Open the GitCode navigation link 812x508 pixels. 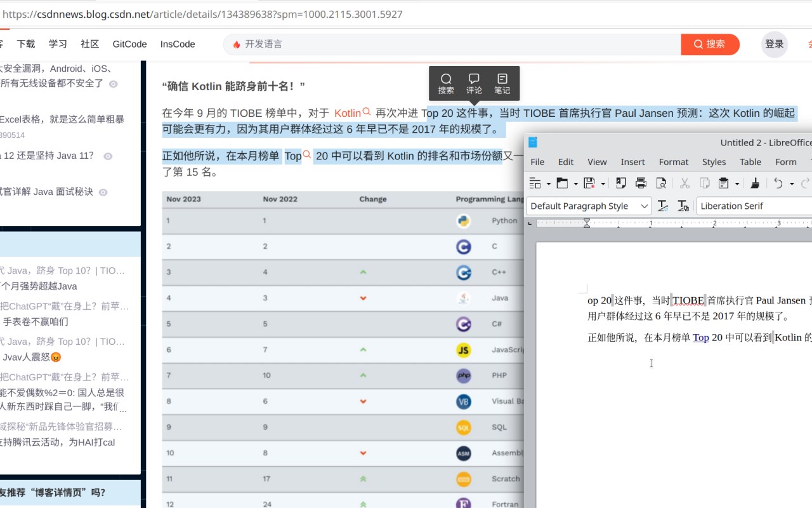[x=129, y=44]
